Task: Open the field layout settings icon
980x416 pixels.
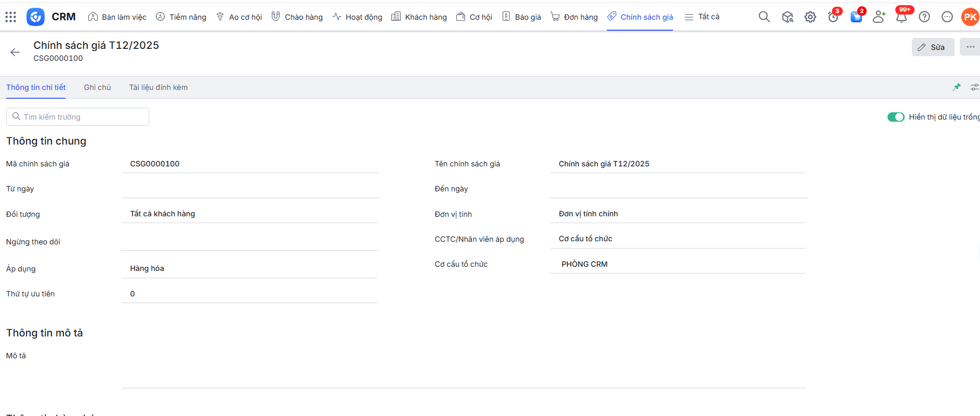Action: coord(974,87)
